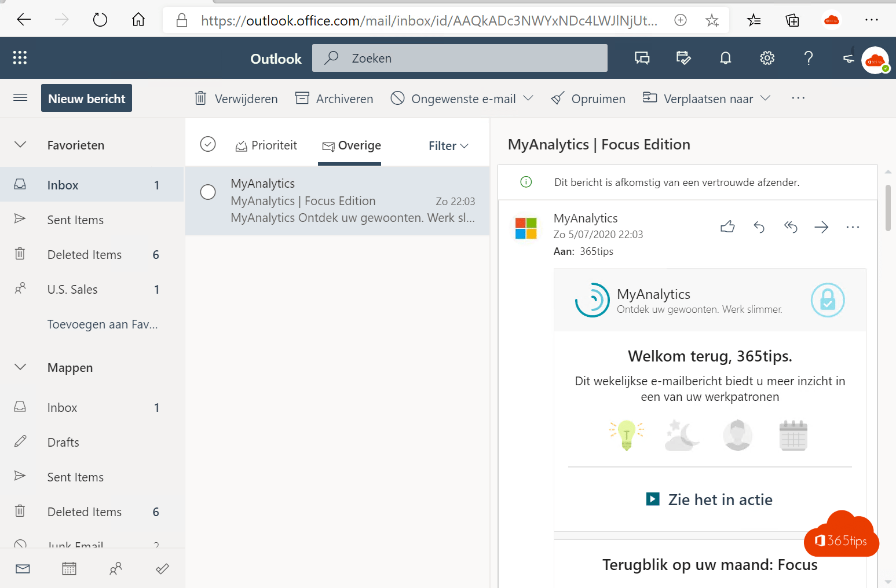
Task: Click the Zoeken search field
Action: point(460,58)
